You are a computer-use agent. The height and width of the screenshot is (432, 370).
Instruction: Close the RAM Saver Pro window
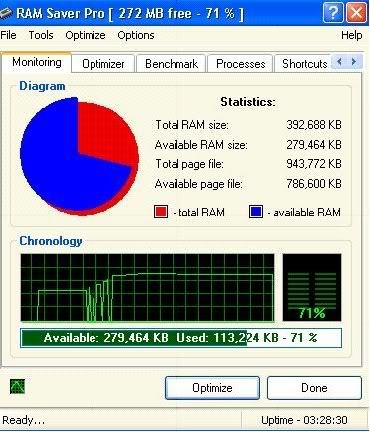pos(356,13)
